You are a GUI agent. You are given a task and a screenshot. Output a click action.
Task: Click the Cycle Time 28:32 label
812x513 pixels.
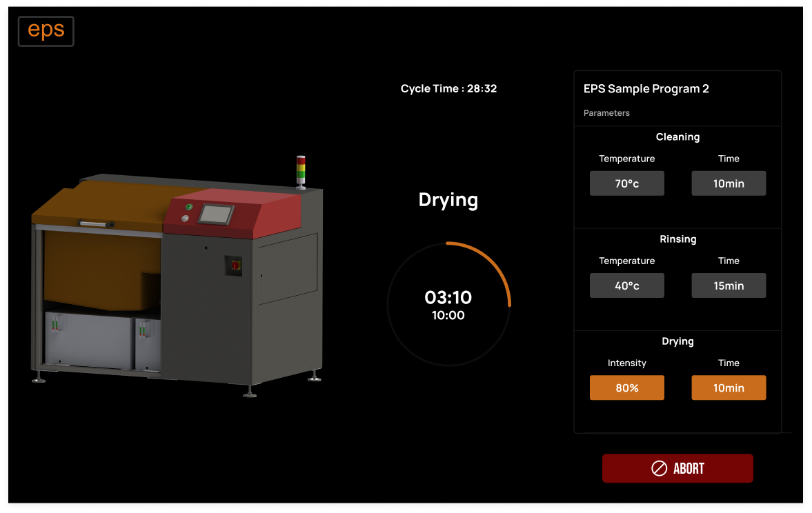coord(448,88)
